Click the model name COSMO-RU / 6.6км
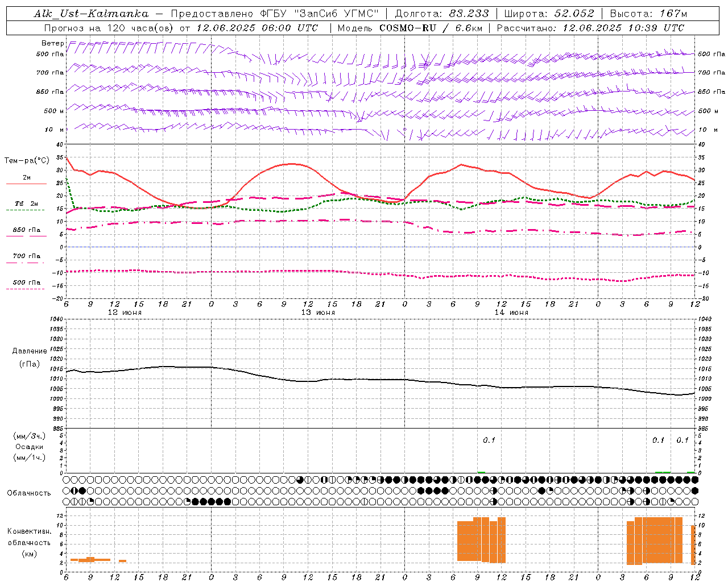The image size is (728, 582). 429,28
